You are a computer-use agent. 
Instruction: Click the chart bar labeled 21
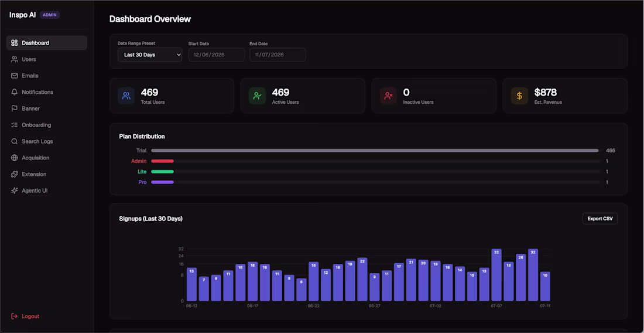[x=411, y=280]
